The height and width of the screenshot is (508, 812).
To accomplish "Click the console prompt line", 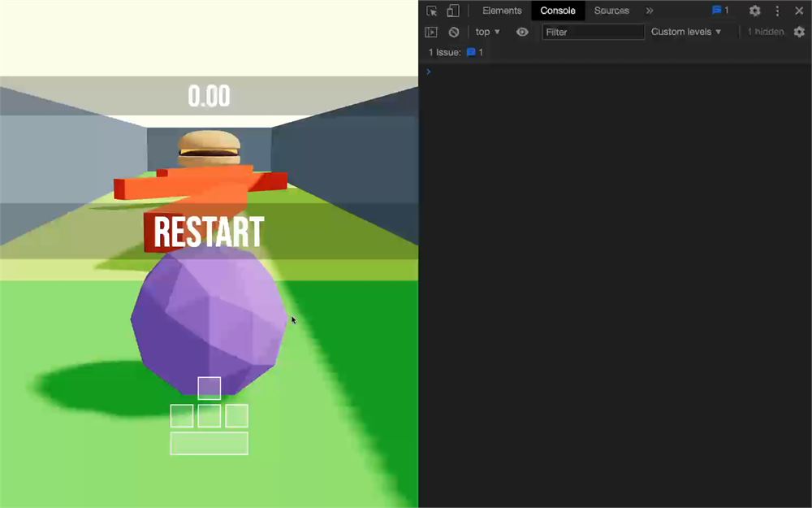I will pos(615,72).
